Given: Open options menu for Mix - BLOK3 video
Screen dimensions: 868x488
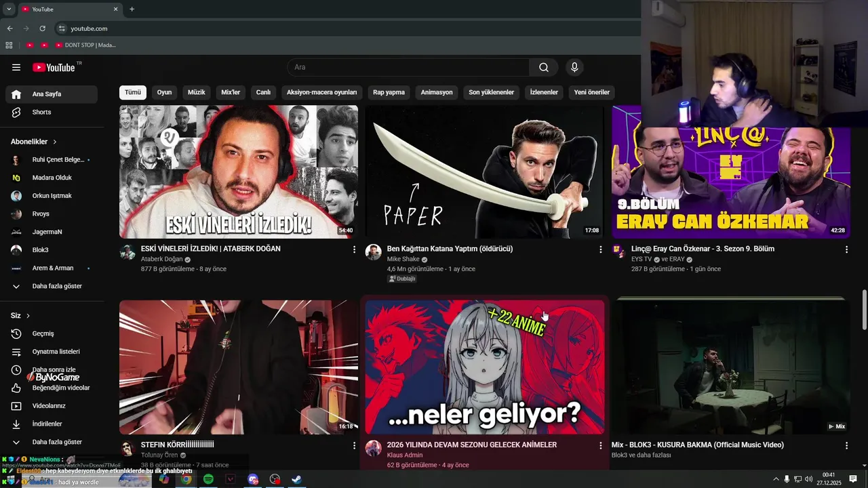Looking at the screenshot, I should 846,445.
